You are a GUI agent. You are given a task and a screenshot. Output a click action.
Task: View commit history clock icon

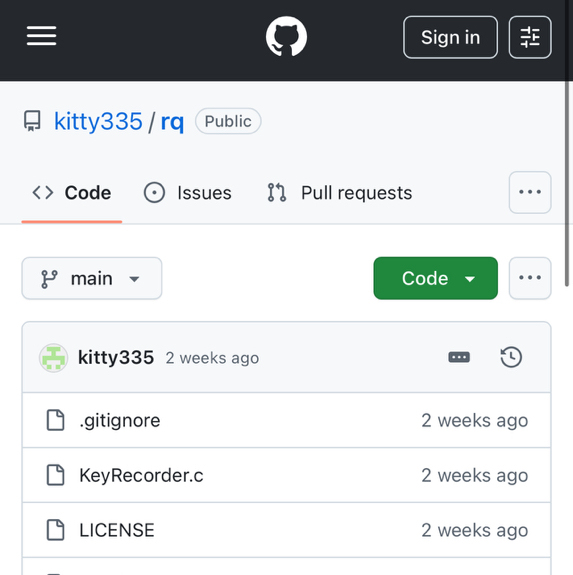[511, 357]
